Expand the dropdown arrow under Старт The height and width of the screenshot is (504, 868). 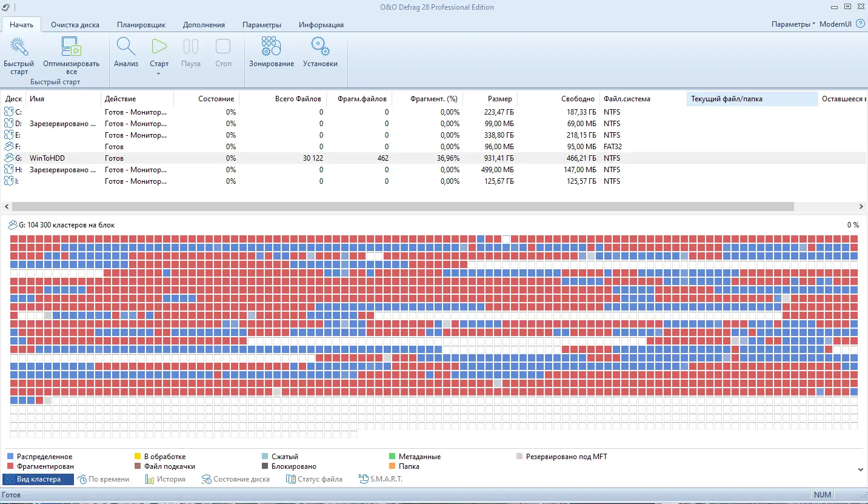click(x=159, y=74)
